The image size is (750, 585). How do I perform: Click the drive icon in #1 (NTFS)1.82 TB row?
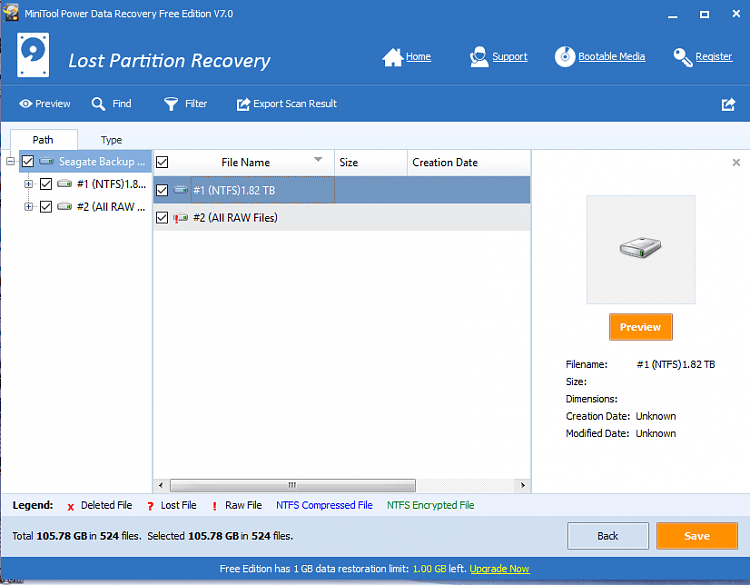tap(180, 190)
